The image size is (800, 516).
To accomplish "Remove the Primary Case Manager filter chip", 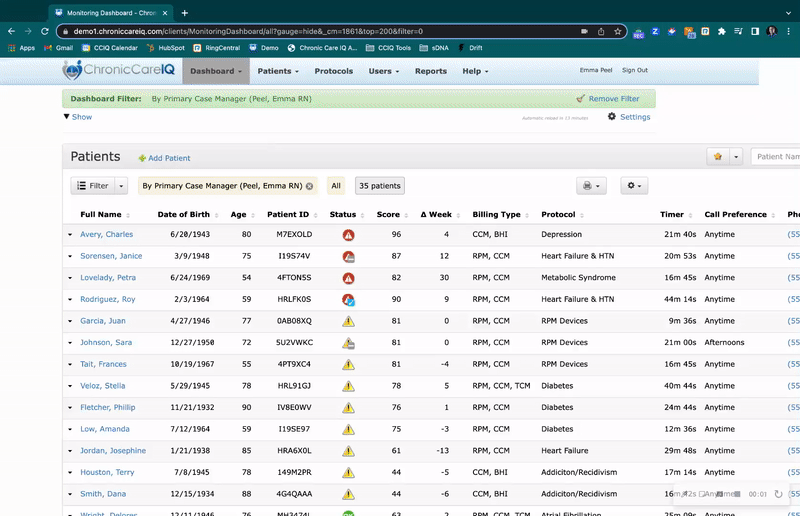I will point(309,186).
